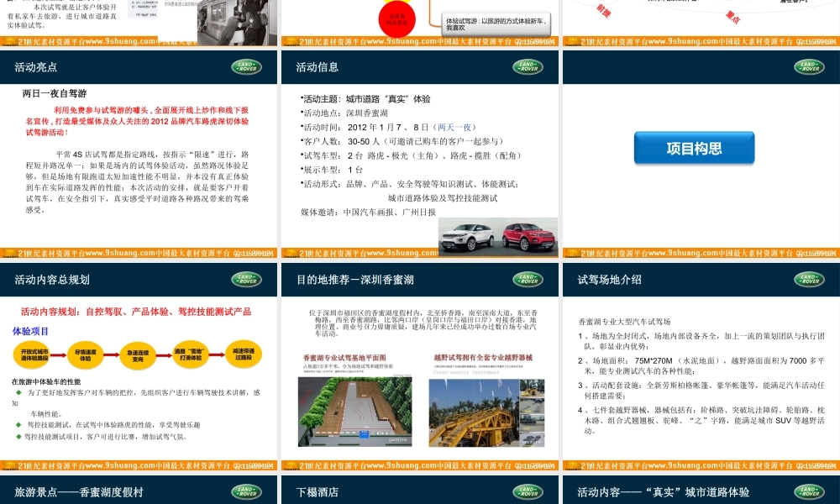Click the red heading 活动内容规划：自控驾驭

[136, 311]
